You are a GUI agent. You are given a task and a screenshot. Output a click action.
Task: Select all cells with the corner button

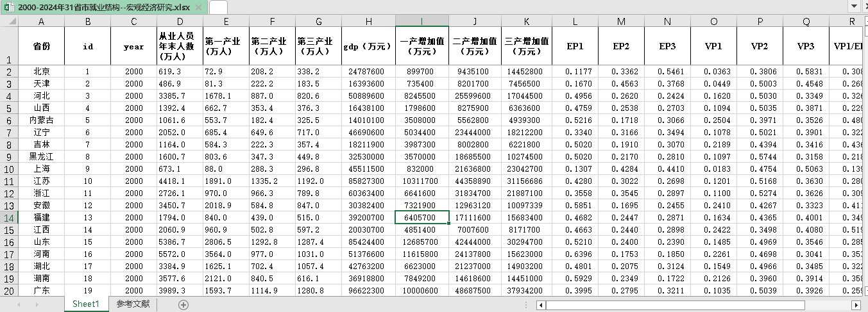pos(9,21)
